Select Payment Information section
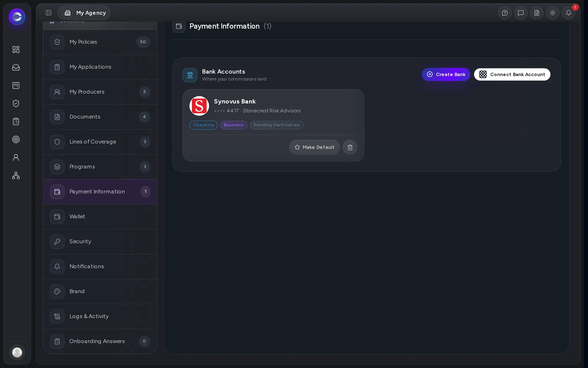The image size is (588, 368). pyautogui.click(x=100, y=192)
